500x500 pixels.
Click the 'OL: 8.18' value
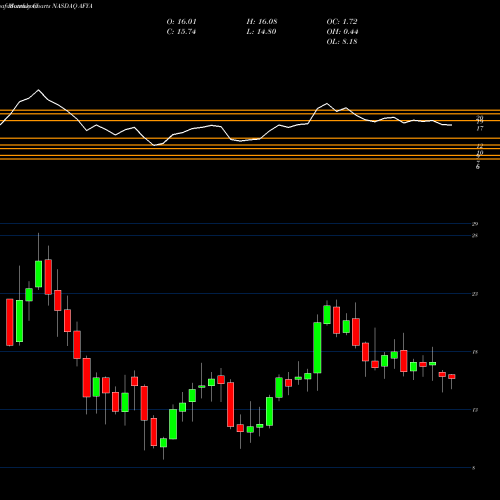pos(342,42)
